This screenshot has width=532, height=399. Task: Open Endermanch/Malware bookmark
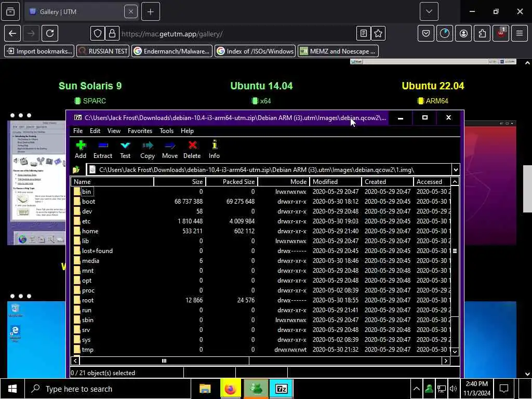(x=171, y=51)
